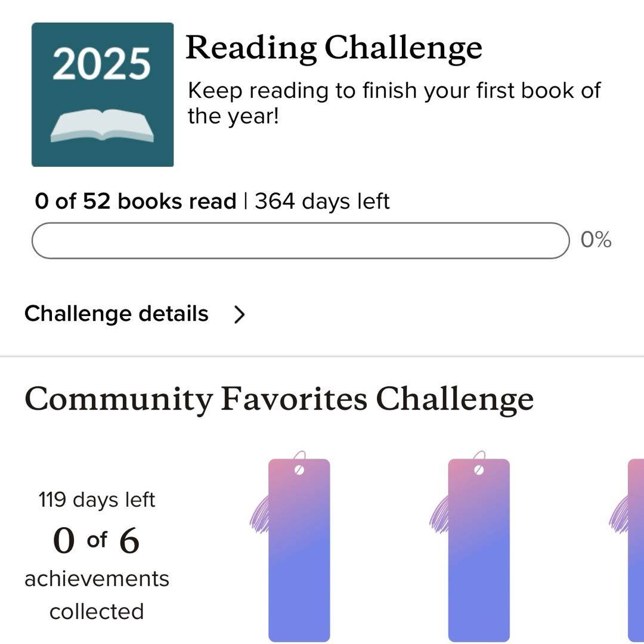Tap the 0% progress label
The image size is (644, 644).
[596, 240]
